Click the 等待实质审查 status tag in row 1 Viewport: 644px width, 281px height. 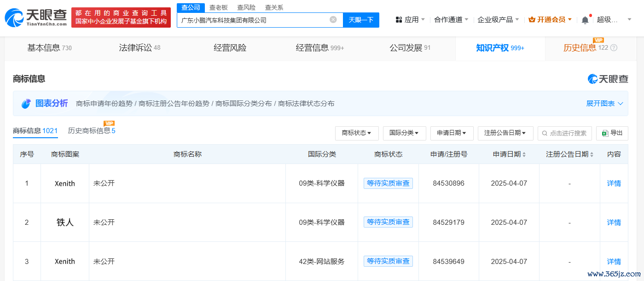(x=388, y=183)
